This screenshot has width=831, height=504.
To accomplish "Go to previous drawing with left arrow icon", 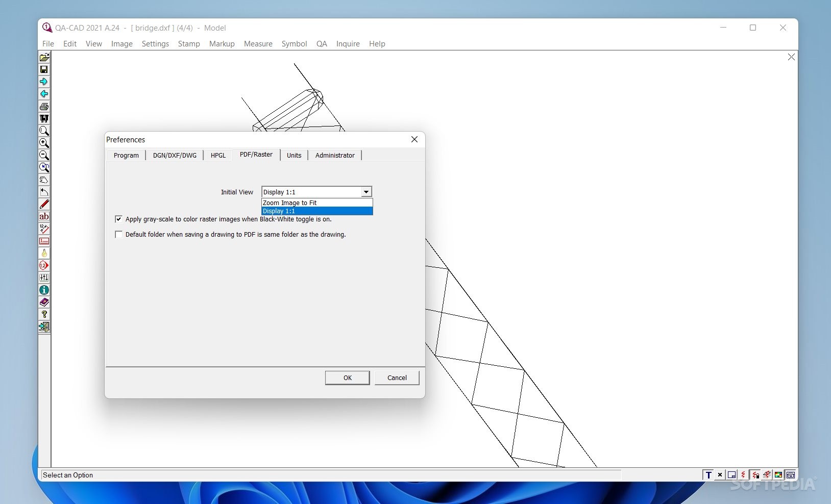I will (44, 94).
